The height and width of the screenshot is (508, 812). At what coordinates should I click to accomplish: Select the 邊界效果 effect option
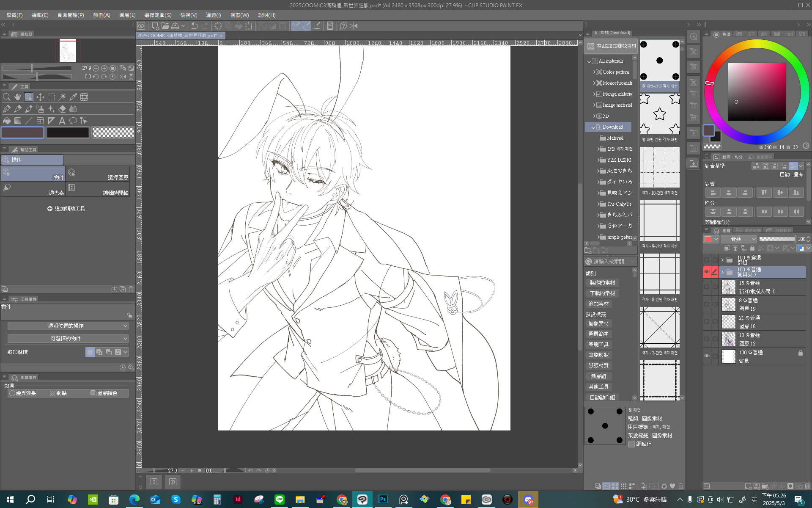[x=23, y=393]
